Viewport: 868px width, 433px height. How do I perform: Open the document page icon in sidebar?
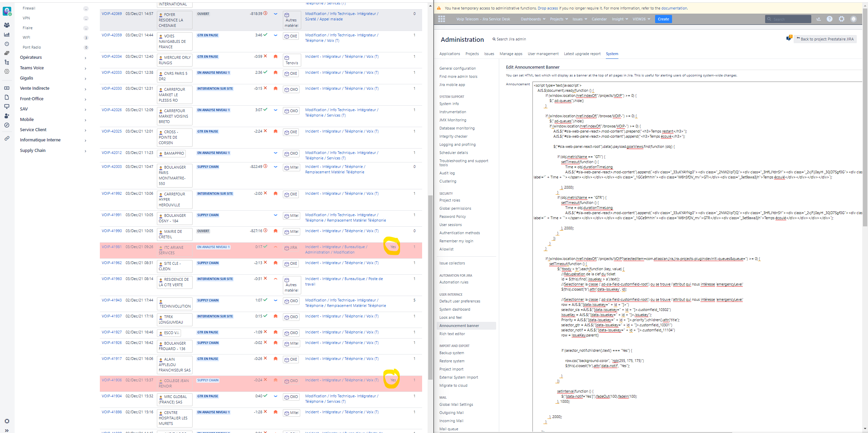[7, 97]
